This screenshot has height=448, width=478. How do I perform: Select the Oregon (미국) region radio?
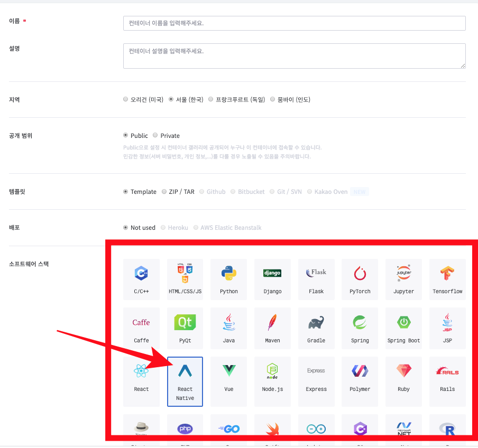coord(126,99)
